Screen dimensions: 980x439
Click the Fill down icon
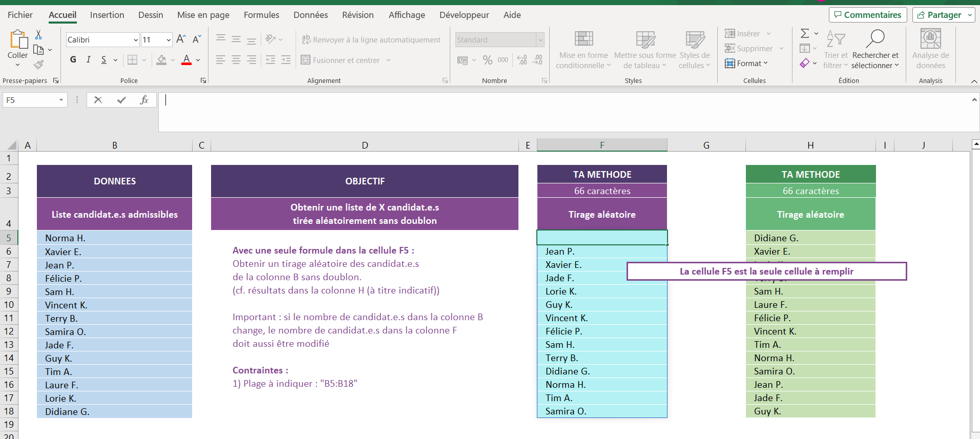805,49
